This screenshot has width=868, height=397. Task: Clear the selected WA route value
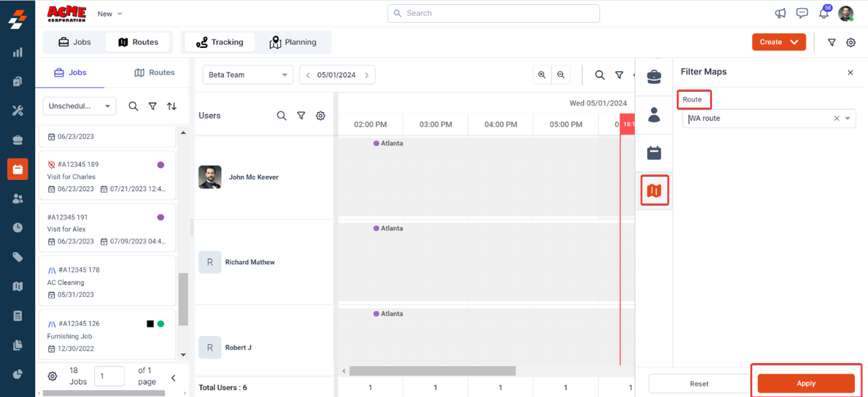click(x=837, y=118)
